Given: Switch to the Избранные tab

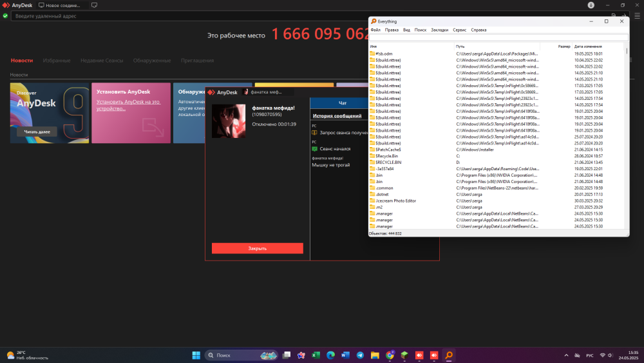Looking at the screenshot, I should click(57, 61).
